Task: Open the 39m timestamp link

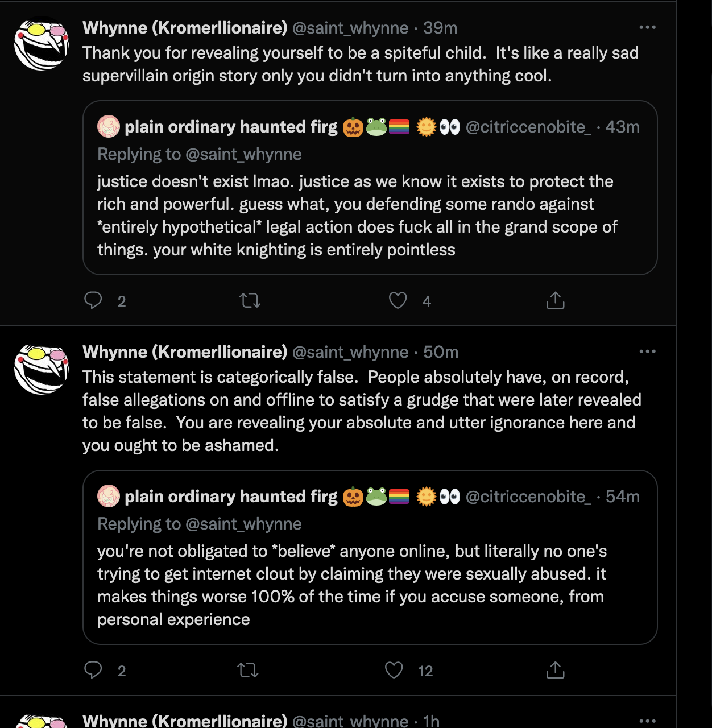Action: (440, 28)
